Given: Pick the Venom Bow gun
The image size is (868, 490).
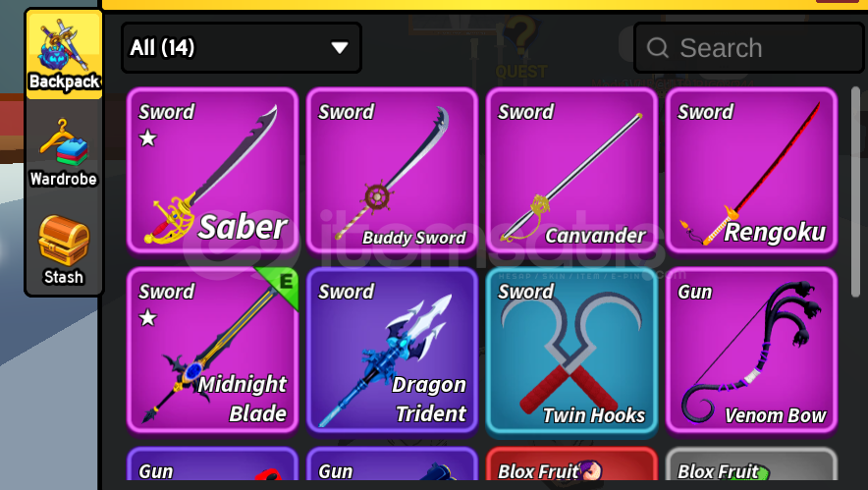Looking at the screenshot, I should point(751,351).
